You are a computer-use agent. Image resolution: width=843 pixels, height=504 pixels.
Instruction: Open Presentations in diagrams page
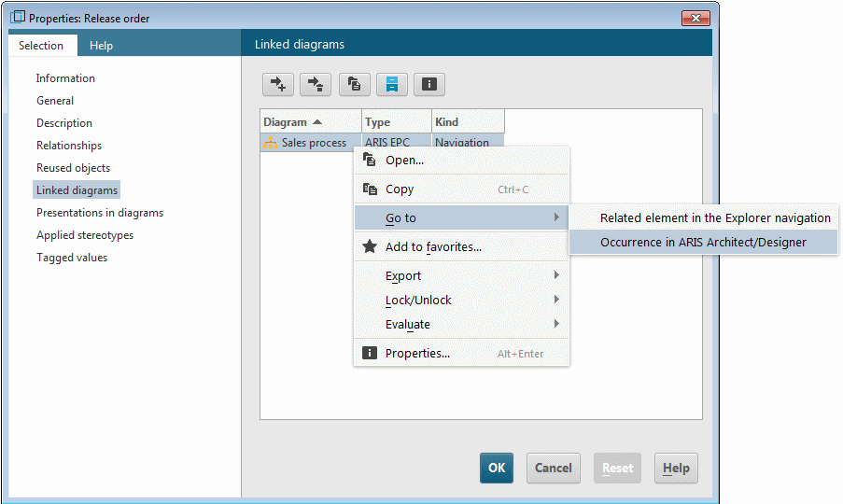100,213
